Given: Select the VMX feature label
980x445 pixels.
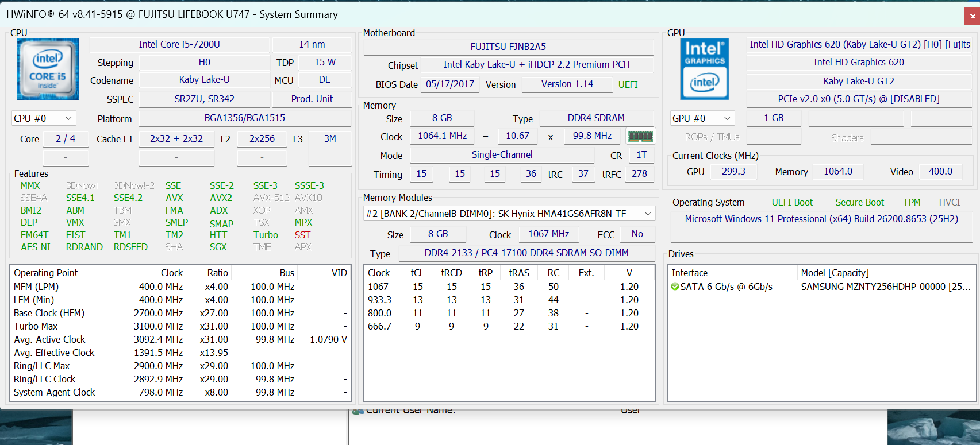Looking at the screenshot, I should [75, 222].
